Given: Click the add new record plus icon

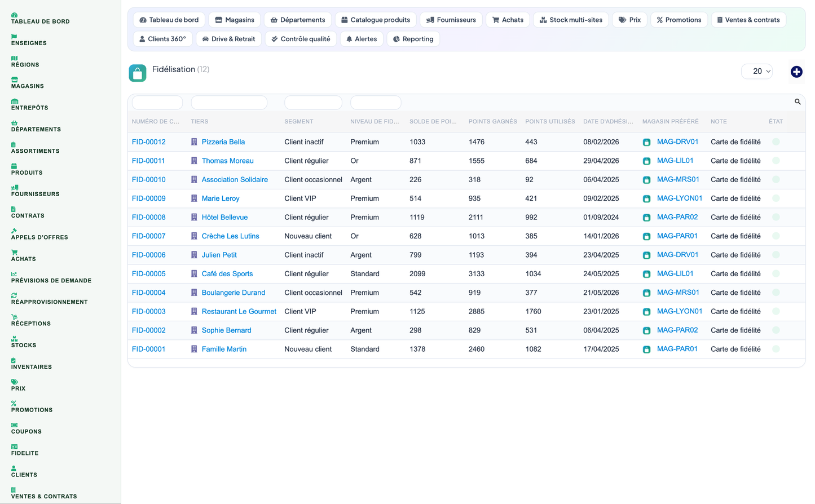Looking at the screenshot, I should tap(796, 72).
